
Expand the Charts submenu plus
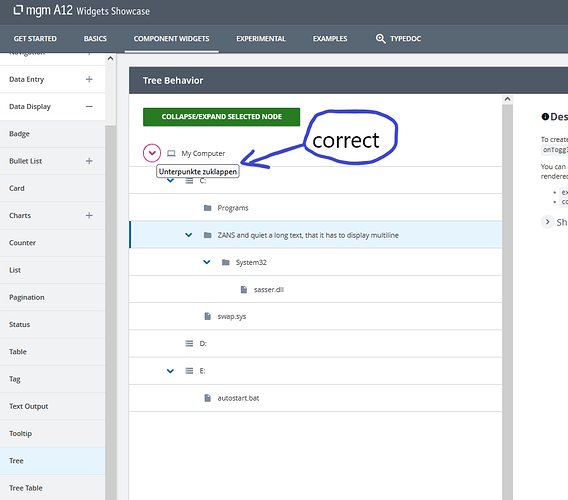[x=89, y=215]
